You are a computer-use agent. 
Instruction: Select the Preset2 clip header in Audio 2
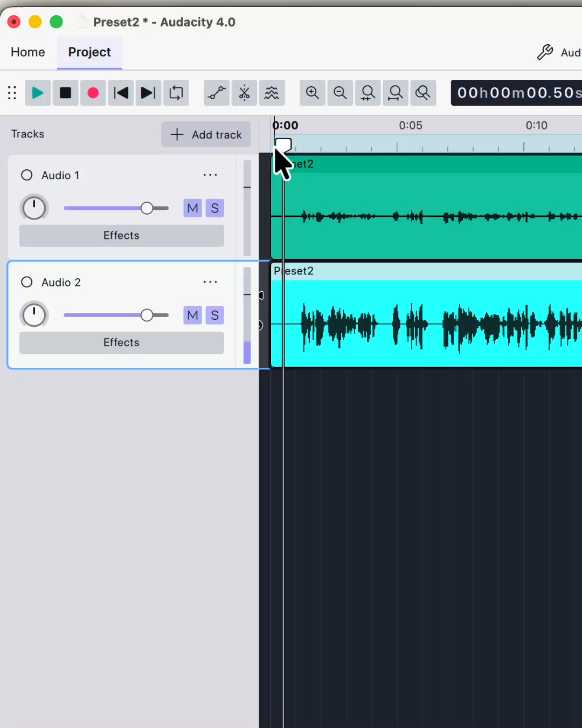426,271
